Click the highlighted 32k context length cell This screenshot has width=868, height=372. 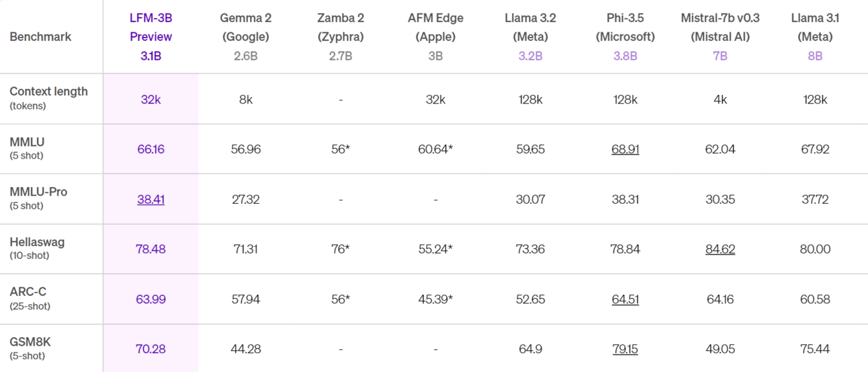point(150,99)
